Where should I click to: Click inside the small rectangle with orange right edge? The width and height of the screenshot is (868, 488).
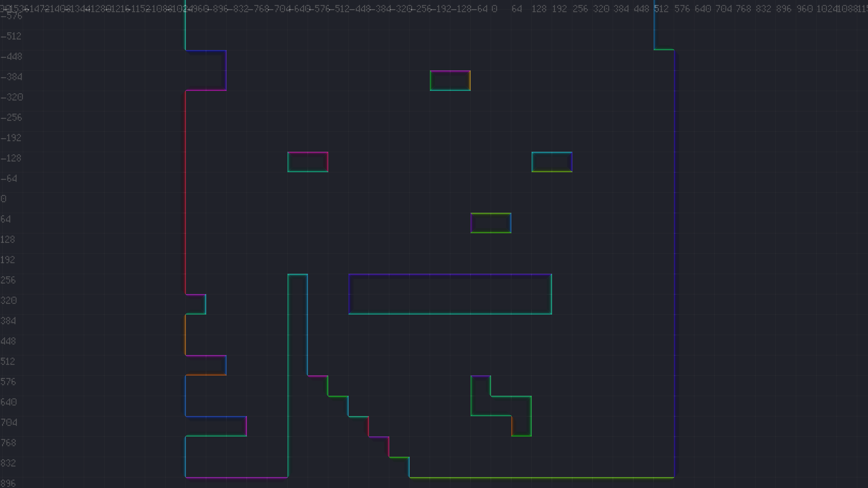450,80
